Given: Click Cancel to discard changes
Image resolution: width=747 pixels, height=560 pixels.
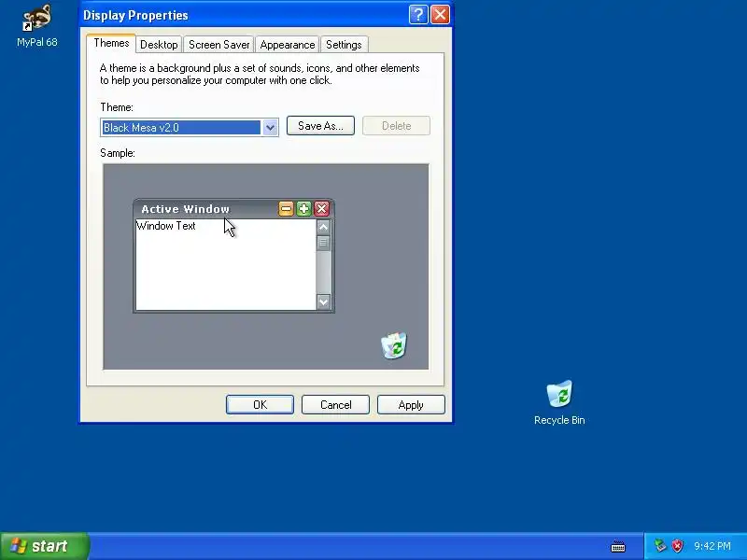Looking at the screenshot, I should tap(336, 405).
